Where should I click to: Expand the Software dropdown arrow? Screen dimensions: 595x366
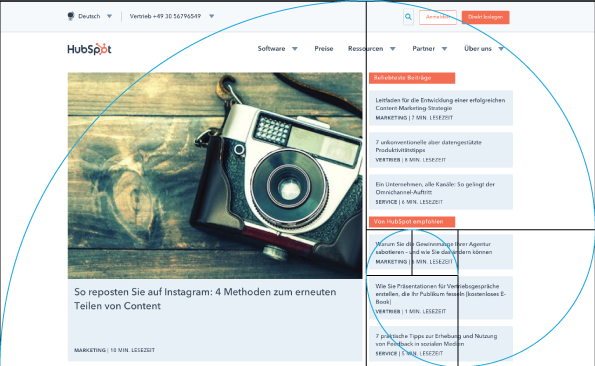tap(295, 49)
